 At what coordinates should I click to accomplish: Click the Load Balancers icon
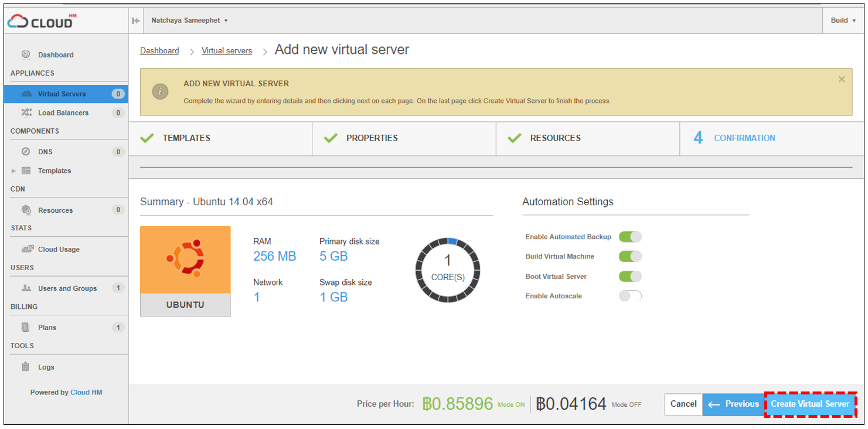pos(26,113)
